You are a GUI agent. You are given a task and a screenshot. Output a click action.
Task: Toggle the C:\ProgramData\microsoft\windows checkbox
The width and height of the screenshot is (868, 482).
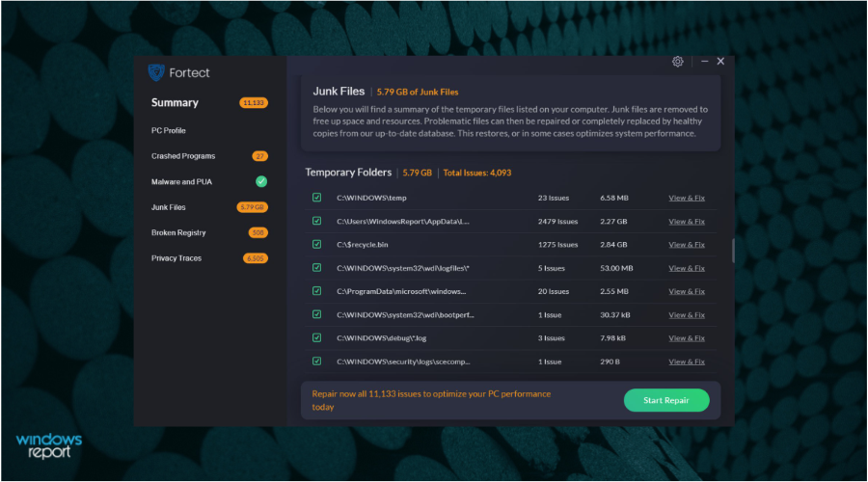[x=316, y=291]
